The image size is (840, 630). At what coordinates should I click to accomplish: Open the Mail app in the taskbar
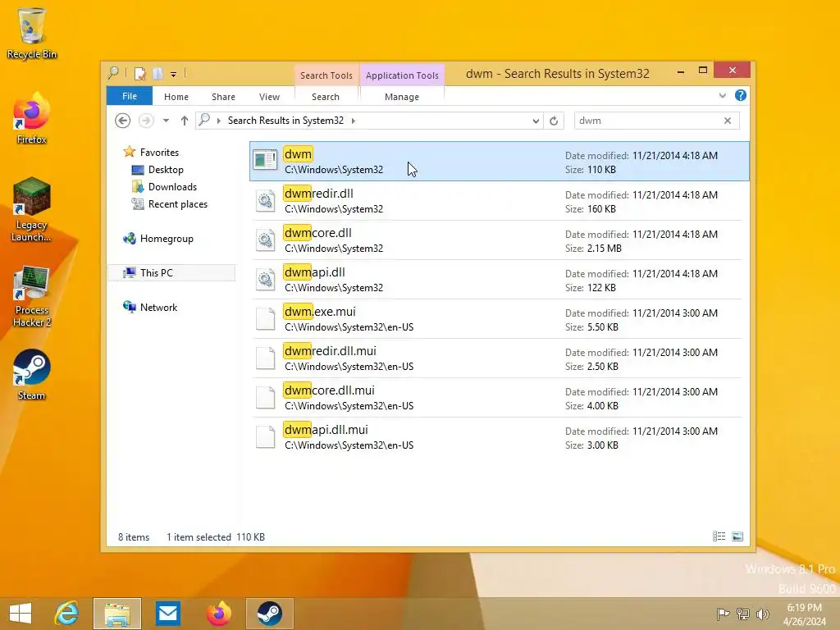168,614
